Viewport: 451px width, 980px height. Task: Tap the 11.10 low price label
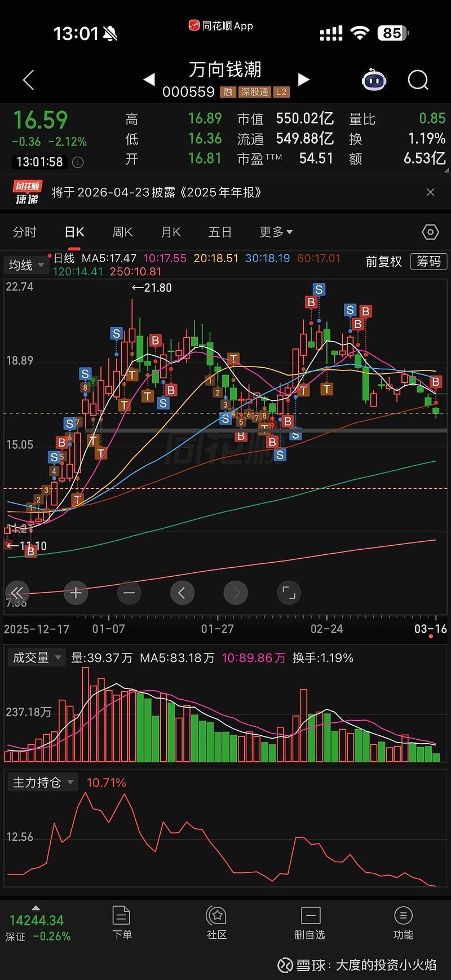(x=26, y=546)
